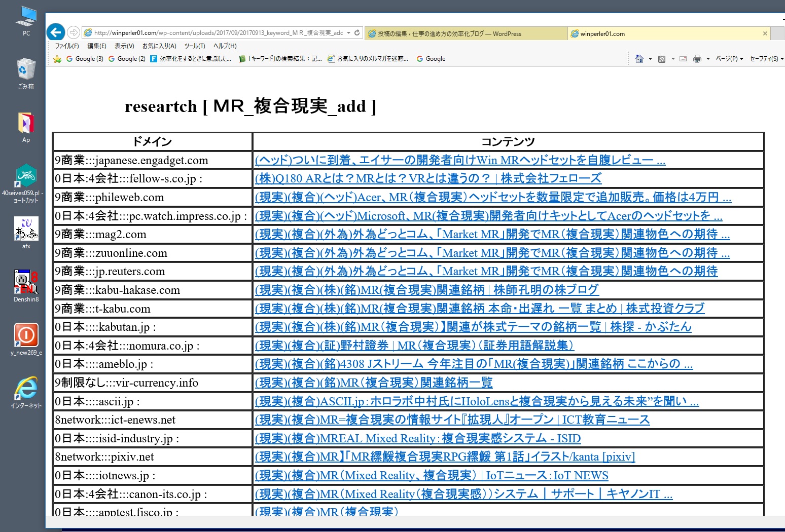
Task: Open the Google (2) favorite
Action: [x=127, y=59]
